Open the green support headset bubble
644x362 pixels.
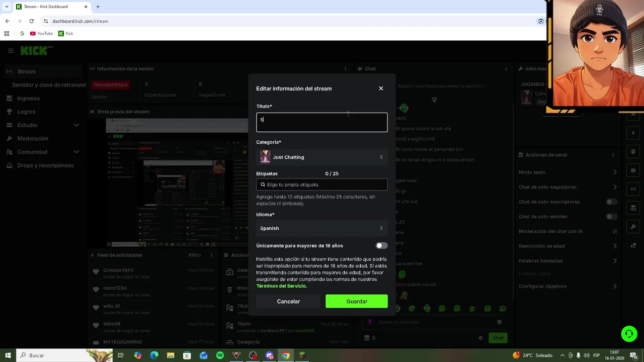click(x=628, y=334)
